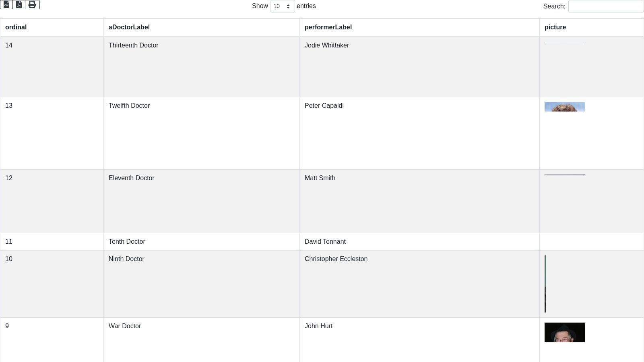Open Christopher Eccleston's narrow picture
644x362 pixels.
(545, 284)
